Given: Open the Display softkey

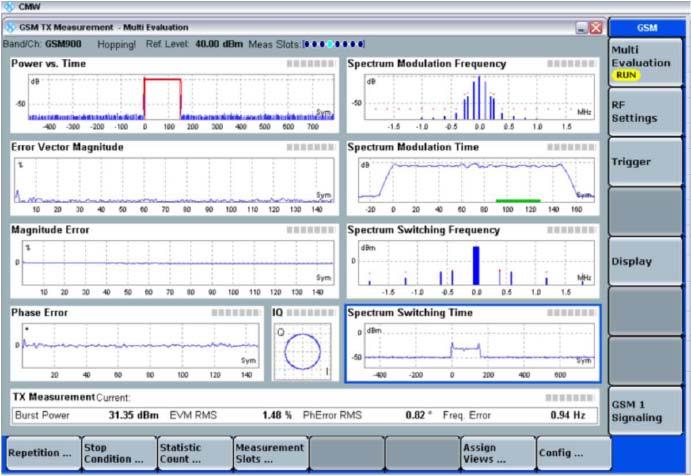Looking at the screenshot, I should click(646, 261).
